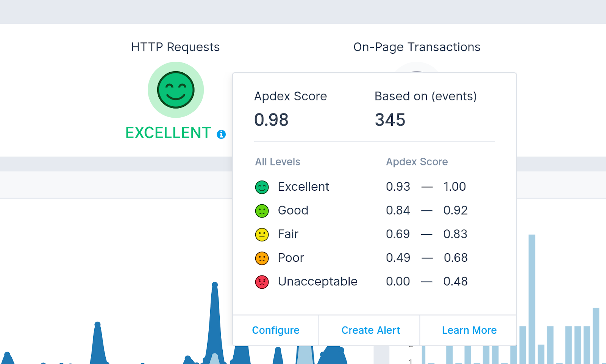Click the On-Page Transactions heading

tap(417, 47)
